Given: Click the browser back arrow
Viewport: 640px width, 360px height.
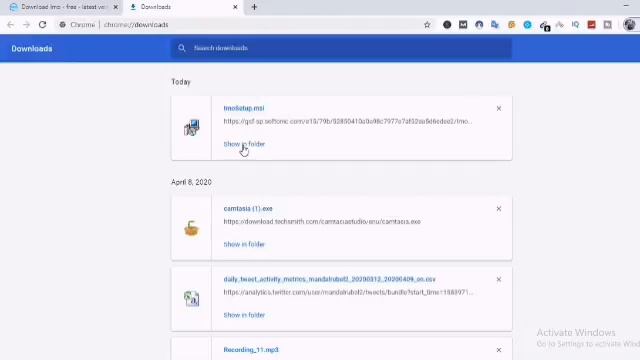Looking at the screenshot, I should (x=11, y=25).
